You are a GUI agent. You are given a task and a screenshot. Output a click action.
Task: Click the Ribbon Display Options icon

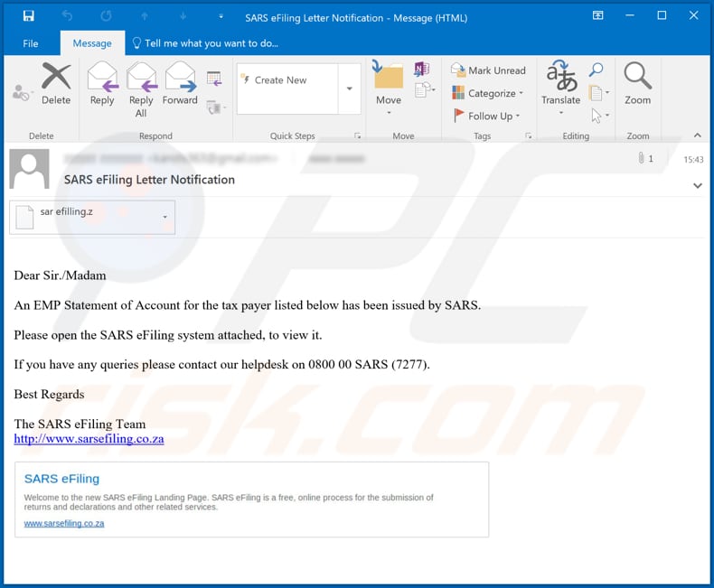tap(597, 15)
